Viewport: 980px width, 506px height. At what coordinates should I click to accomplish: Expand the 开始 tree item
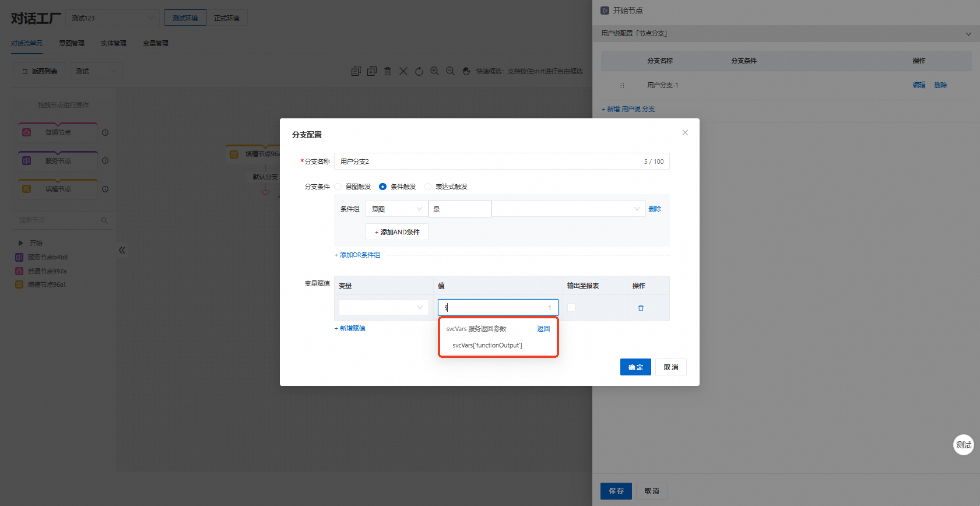tap(21, 243)
